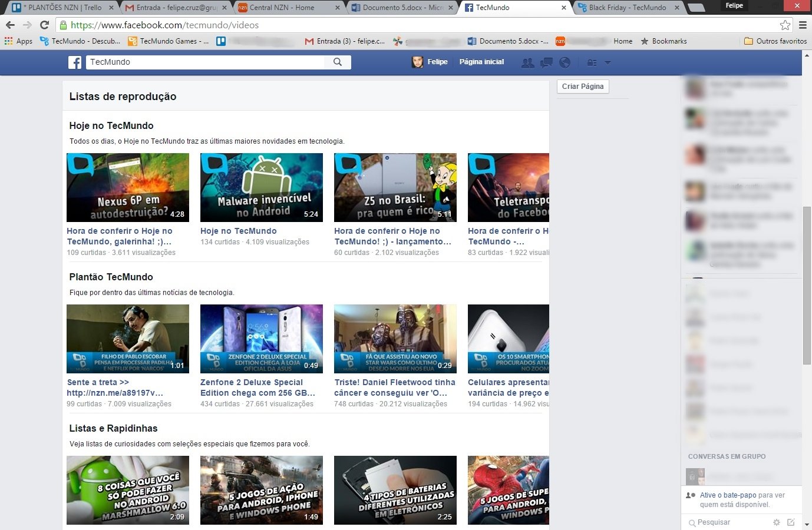
Task: Go forward with the browser forward arrow
Action: (x=27, y=25)
